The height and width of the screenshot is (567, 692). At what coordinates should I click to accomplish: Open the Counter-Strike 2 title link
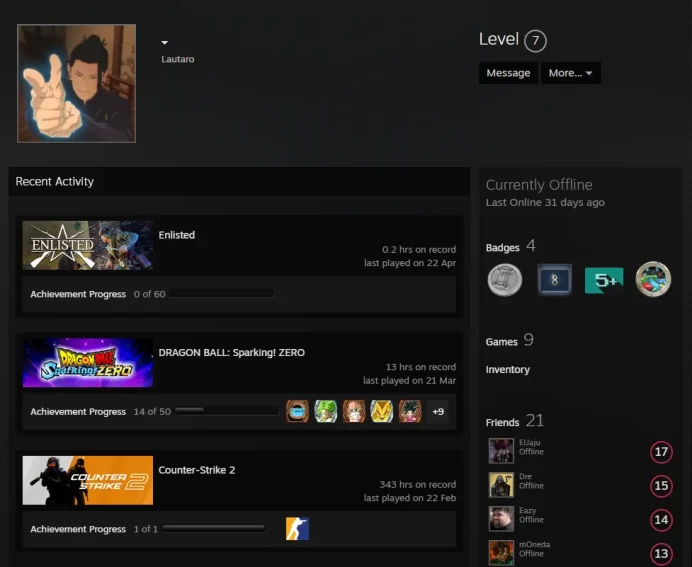pos(197,470)
